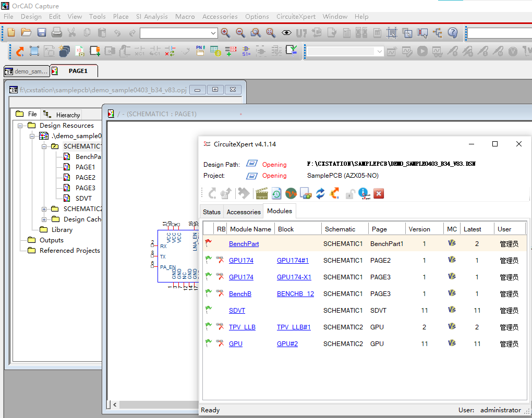
Task: Open CircuiteXpert info icon
Action: click(x=364, y=193)
